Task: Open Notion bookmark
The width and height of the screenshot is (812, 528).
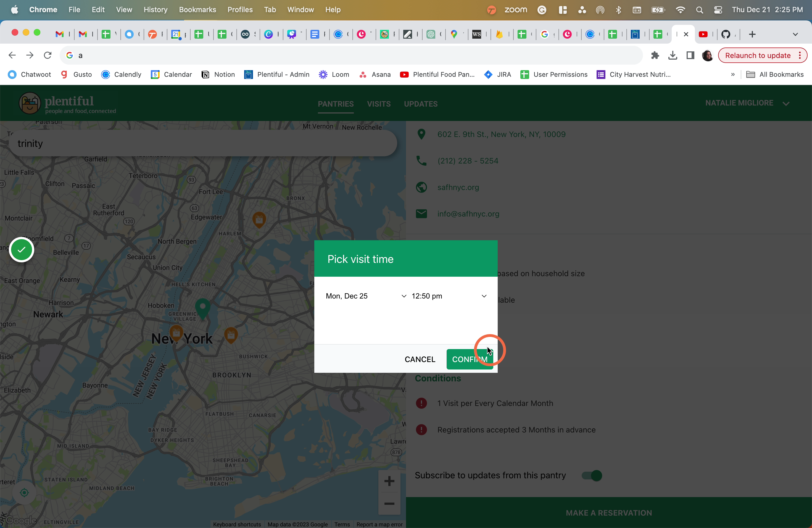Action: coord(218,74)
